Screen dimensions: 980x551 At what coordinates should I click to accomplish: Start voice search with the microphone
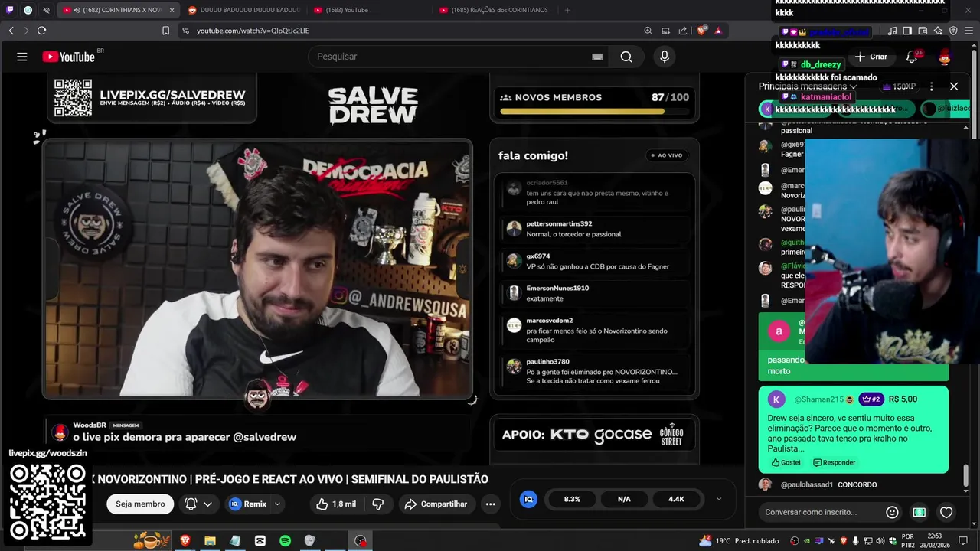[x=665, y=57]
